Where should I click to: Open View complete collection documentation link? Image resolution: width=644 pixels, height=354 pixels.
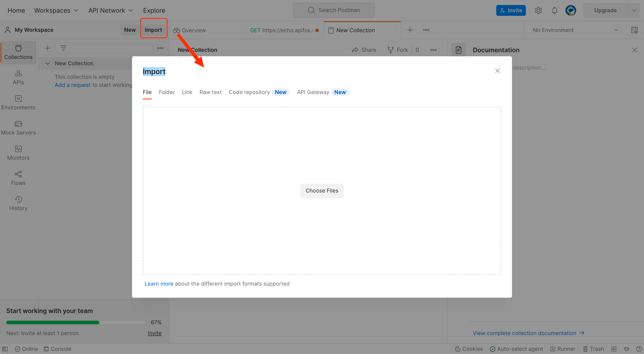tap(528, 333)
